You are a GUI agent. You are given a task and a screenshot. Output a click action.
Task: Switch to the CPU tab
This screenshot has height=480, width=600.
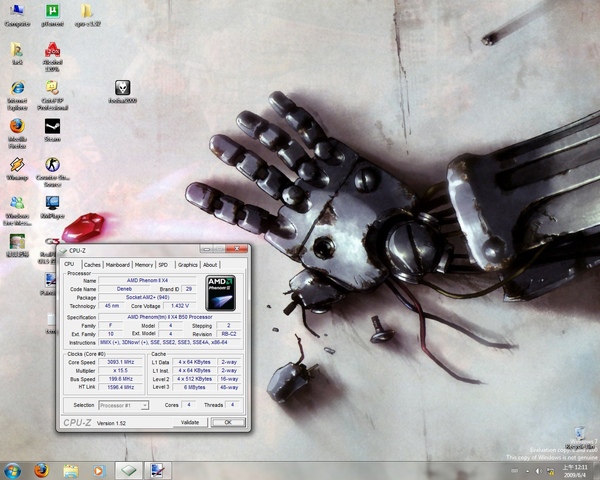point(69,264)
